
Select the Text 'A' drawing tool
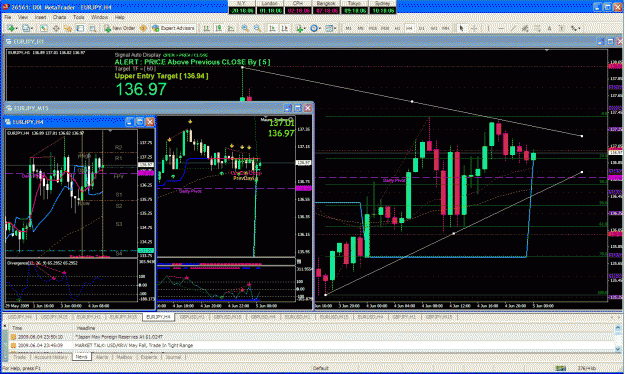coord(549,28)
